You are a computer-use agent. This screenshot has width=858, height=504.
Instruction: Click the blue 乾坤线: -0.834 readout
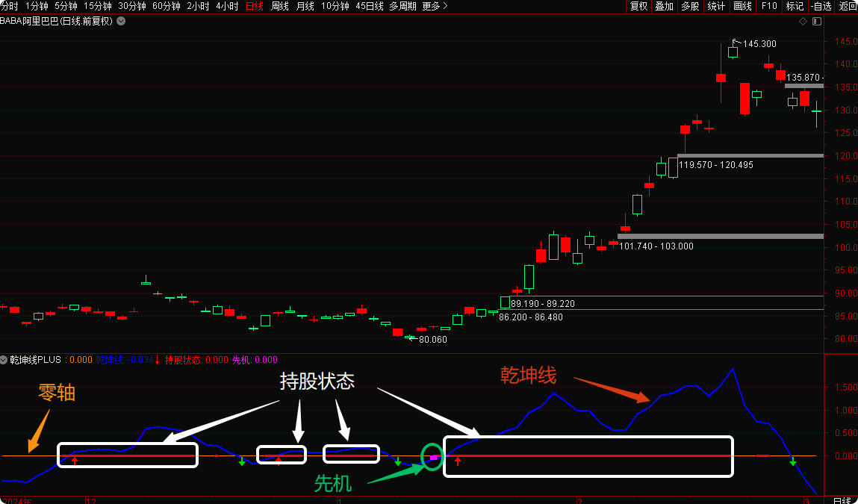click(125, 360)
